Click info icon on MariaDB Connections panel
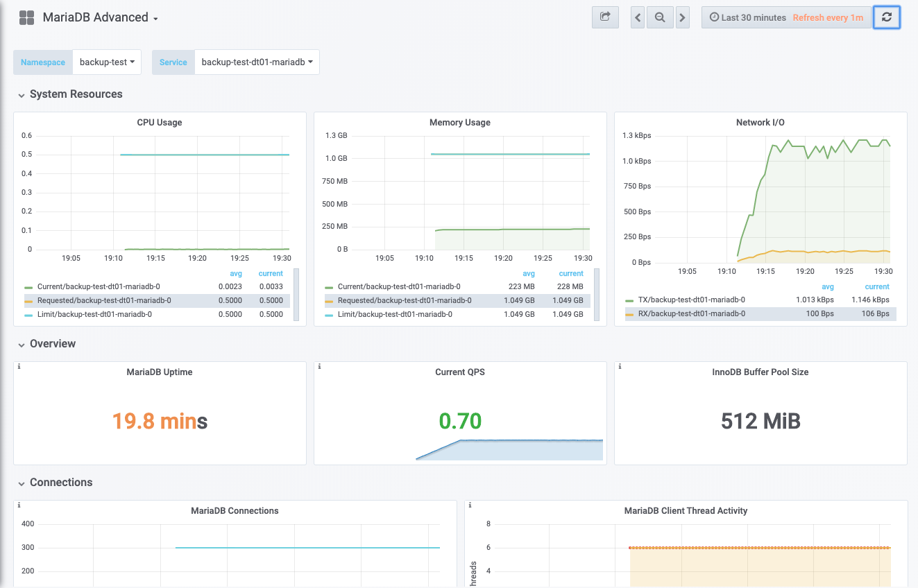Viewport: 918px width, 588px height. tap(19, 505)
